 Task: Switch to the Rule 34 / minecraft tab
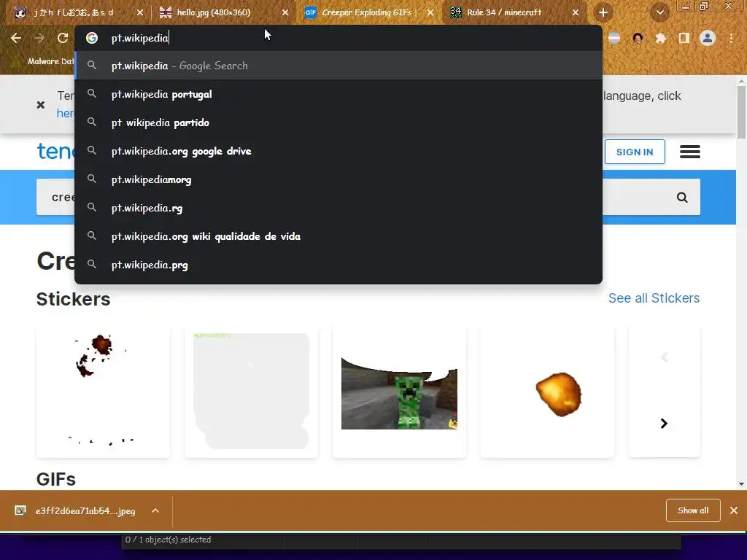coord(504,12)
